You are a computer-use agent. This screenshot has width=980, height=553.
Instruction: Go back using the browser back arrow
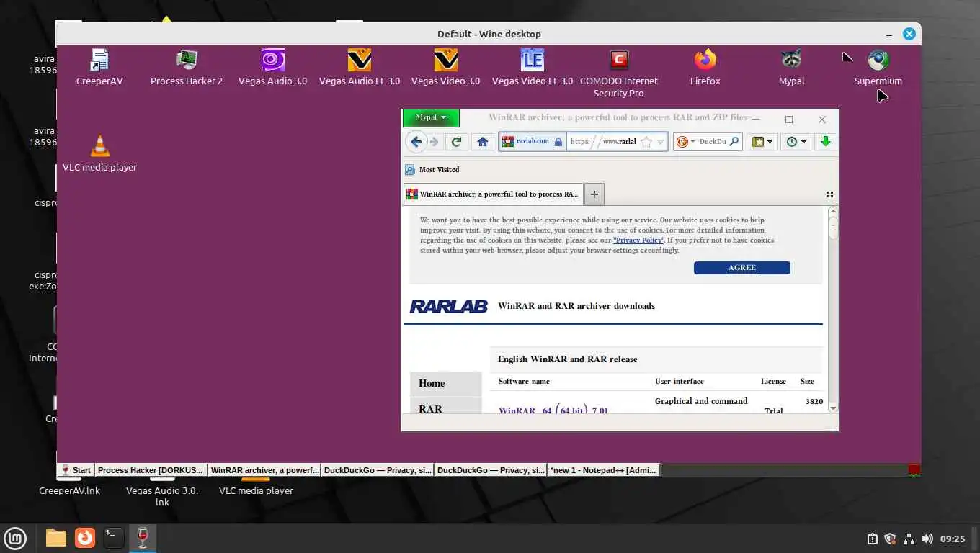click(x=416, y=142)
